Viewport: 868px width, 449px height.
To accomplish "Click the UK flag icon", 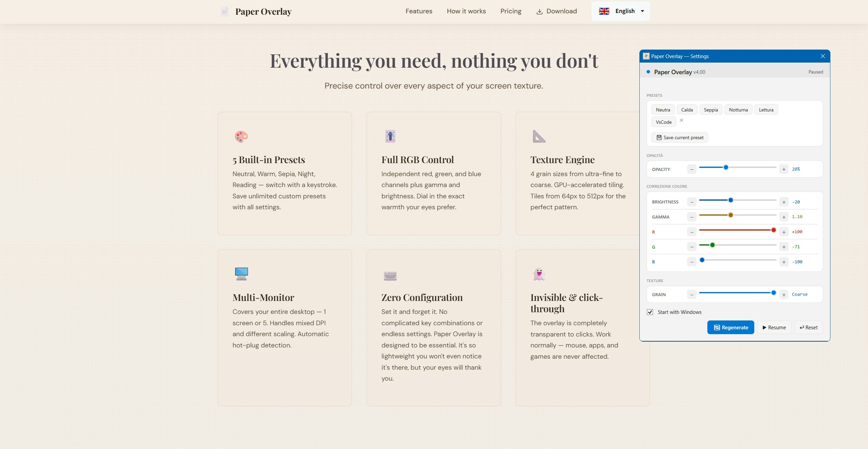I will point(604,11).
